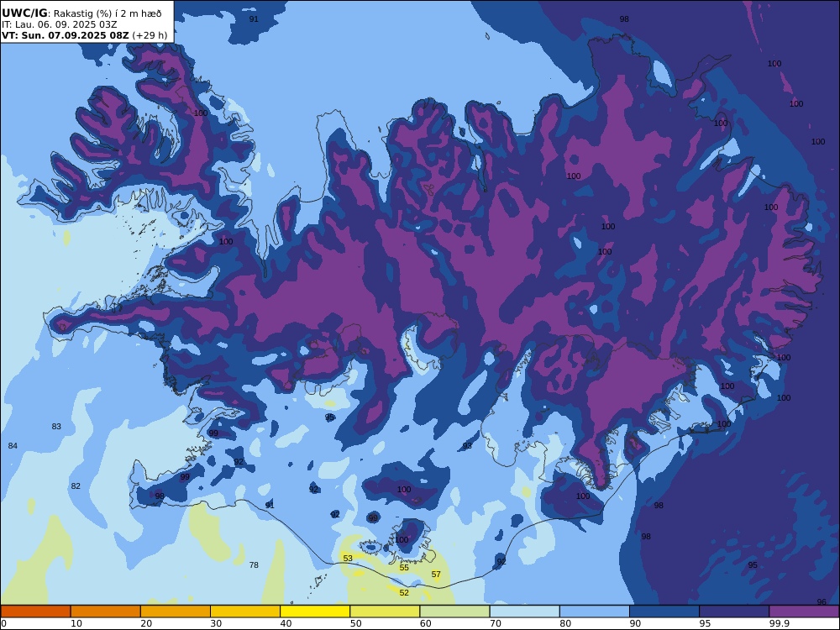Click the '40' legend tick label
The height and width of the screenshot is (630, 840).
click(286, 623)
